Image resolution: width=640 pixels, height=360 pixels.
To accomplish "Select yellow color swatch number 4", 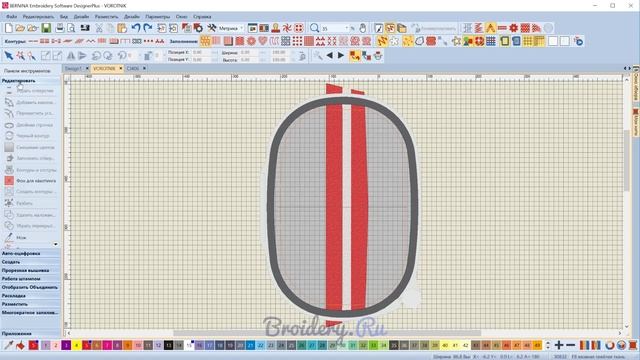I will pyautogui.click(x=76, y=345).
